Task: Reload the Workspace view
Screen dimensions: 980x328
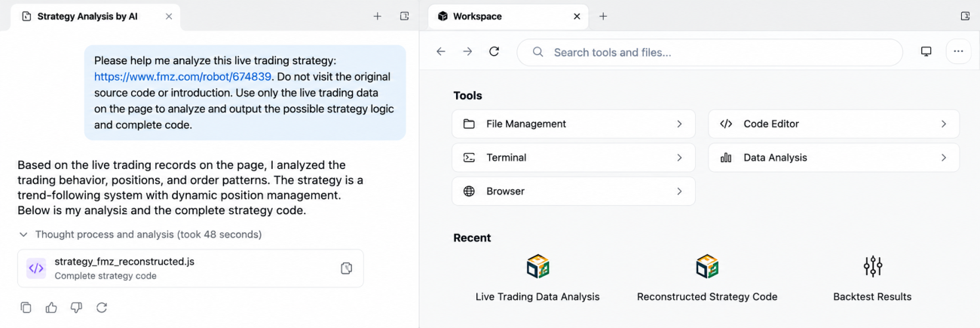Action: point(494,51)
